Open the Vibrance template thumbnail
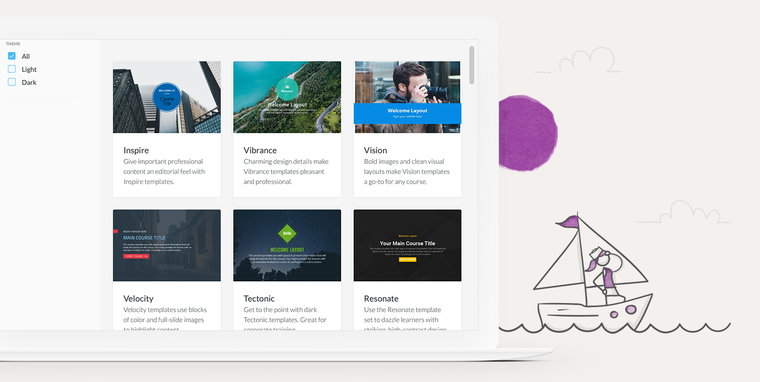760x382 pixels. click(287, 97)
